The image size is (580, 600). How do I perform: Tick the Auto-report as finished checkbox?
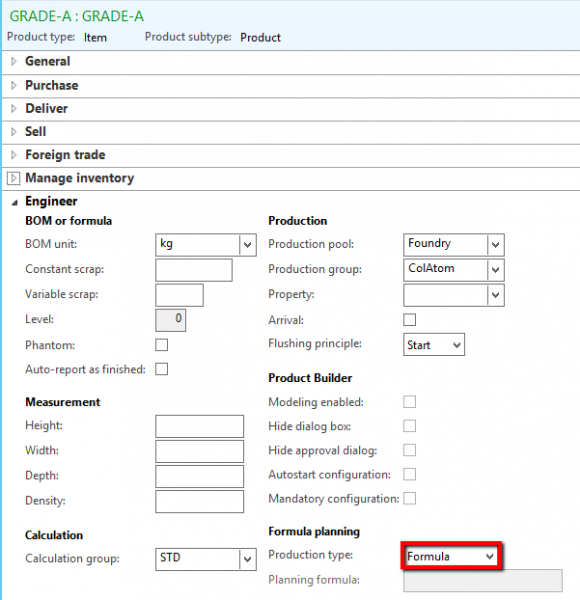[161, 369]
